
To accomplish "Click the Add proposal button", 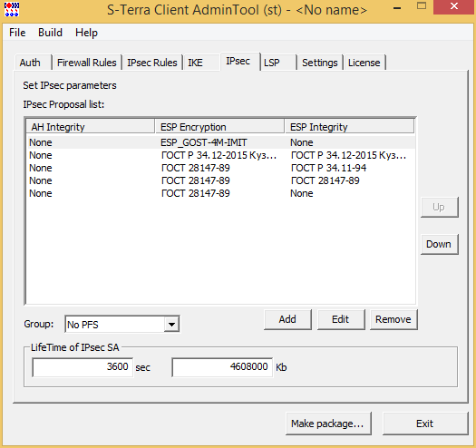I will 287,319.
